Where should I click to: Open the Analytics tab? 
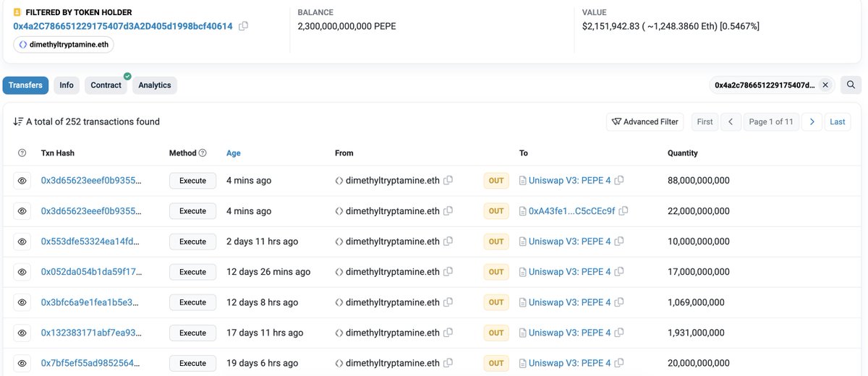point(155,85)
